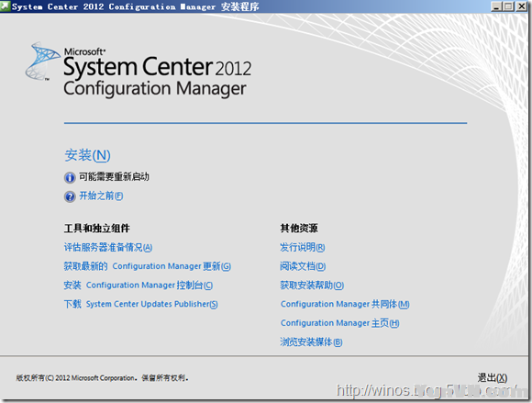Click the System Center logo icon
Screen dimensions: 532x403
42,62
